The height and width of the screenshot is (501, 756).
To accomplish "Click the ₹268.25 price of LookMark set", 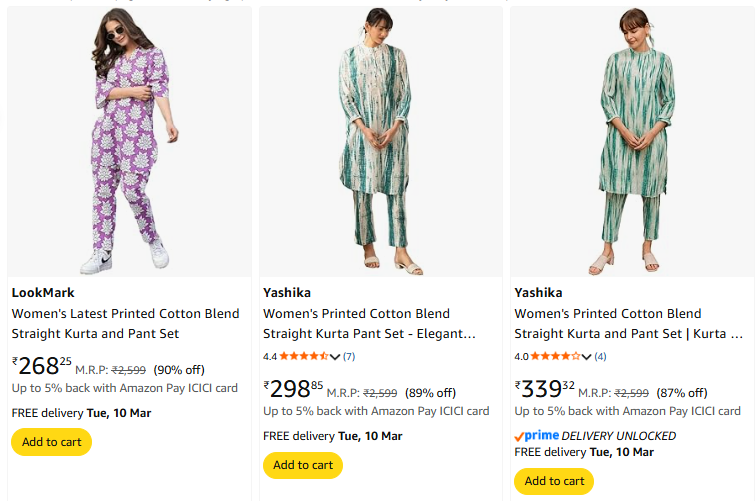I will point(42,366).
